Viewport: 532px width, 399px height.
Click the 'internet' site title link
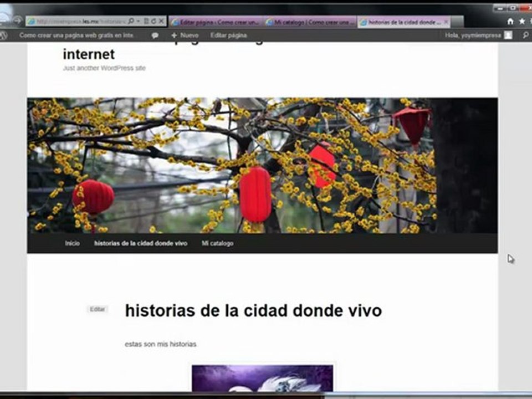[x=89, y=54]
